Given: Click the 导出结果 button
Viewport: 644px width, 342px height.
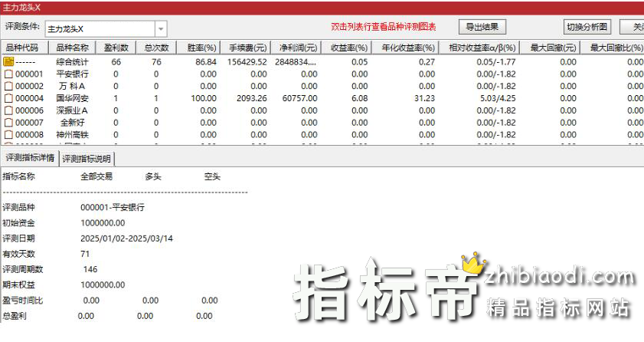Looking at the screenshot, I should 482,27.
